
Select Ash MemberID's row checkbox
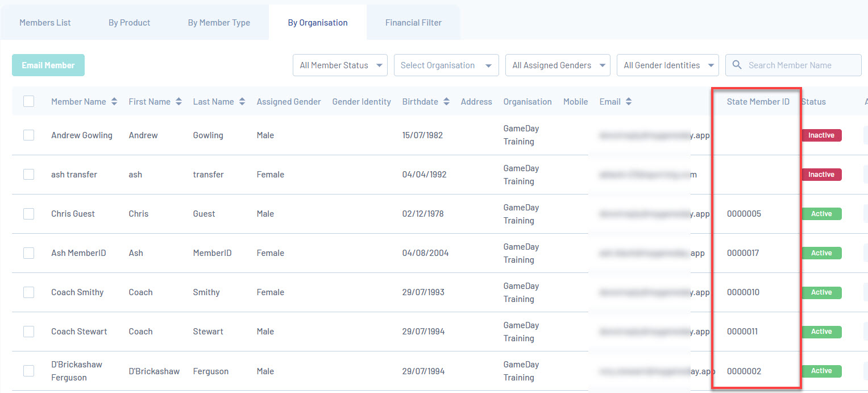[x=28, y=253]
